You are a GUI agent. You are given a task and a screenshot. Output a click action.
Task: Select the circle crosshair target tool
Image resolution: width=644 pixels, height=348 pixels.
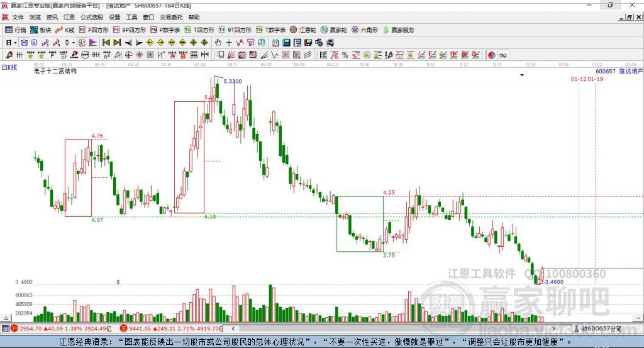coord(128,55)
